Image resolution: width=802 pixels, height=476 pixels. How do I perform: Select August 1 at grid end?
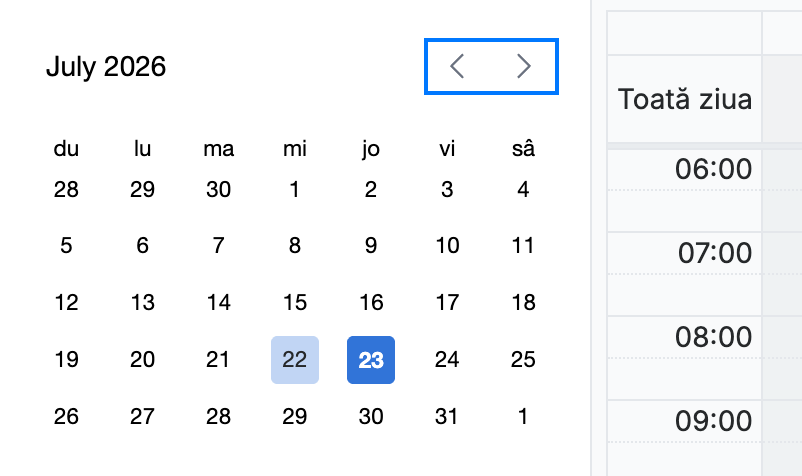click(523, 417)
